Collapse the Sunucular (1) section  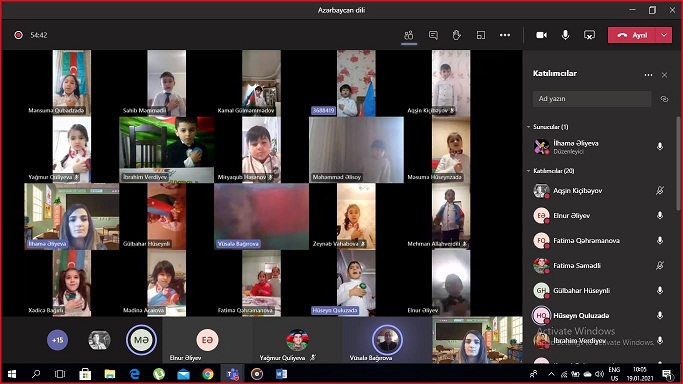pos(528,127)
